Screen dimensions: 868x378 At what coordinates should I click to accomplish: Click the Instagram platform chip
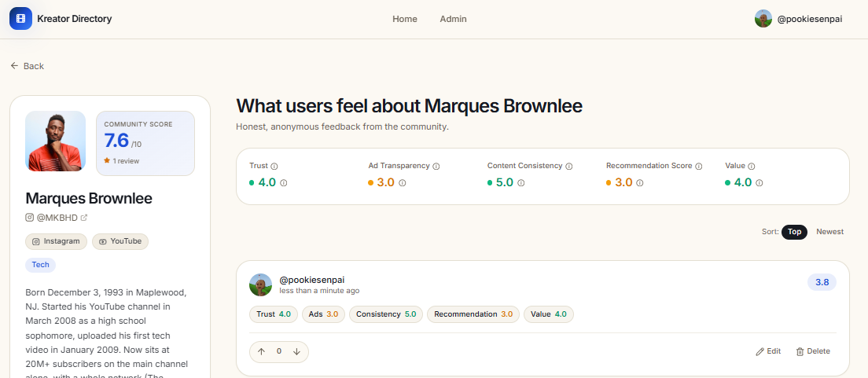56,241
